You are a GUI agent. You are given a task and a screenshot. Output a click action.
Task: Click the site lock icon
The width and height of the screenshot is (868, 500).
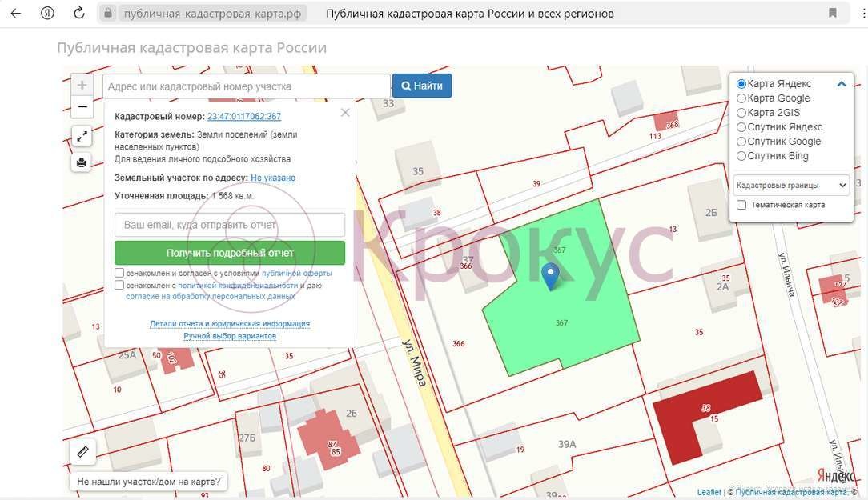(109, 14)
